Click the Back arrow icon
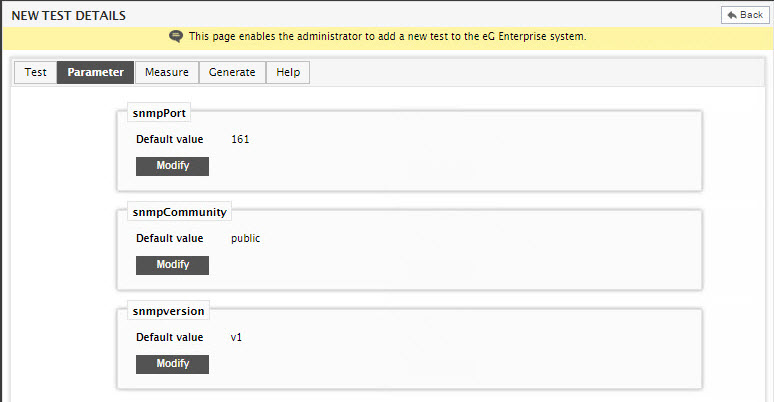This screenshot has width=774, height=402. coord(732,15)
